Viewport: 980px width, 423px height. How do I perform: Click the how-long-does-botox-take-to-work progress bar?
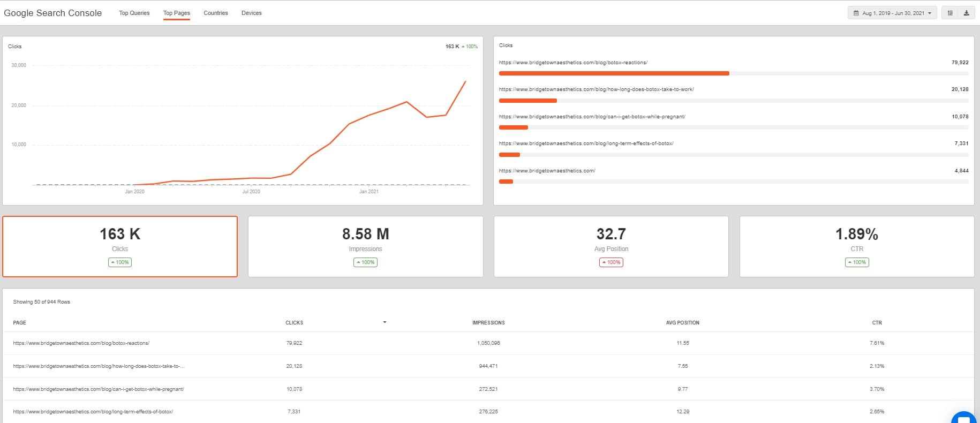tap(527, 100)
